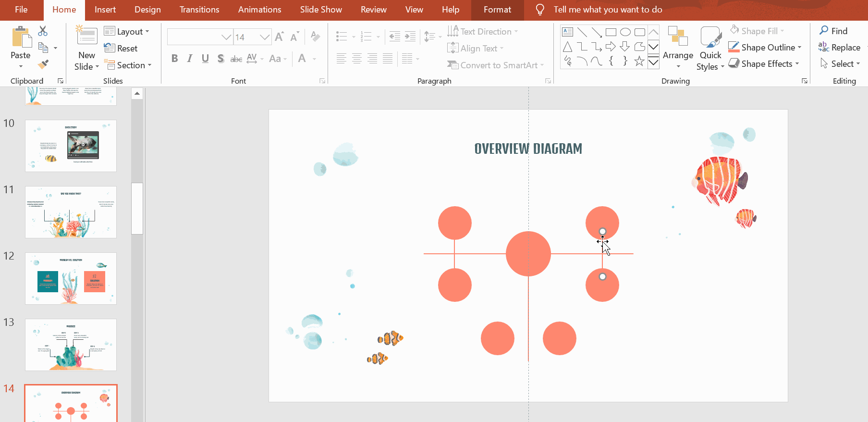Open the Layout dropdown
This screenshot has width=868, height=422.
tap(127, 32)
